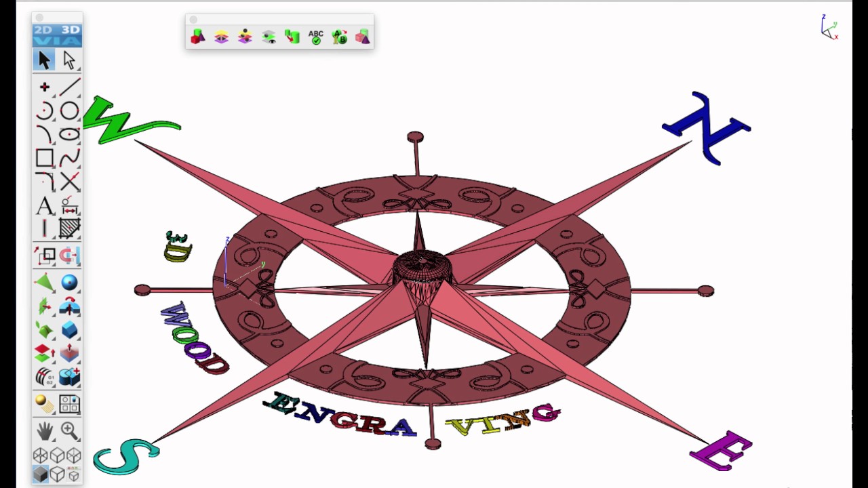
Task: Select the gold sphere render tool
Action: pyautogui.click(x=45, y=404)
